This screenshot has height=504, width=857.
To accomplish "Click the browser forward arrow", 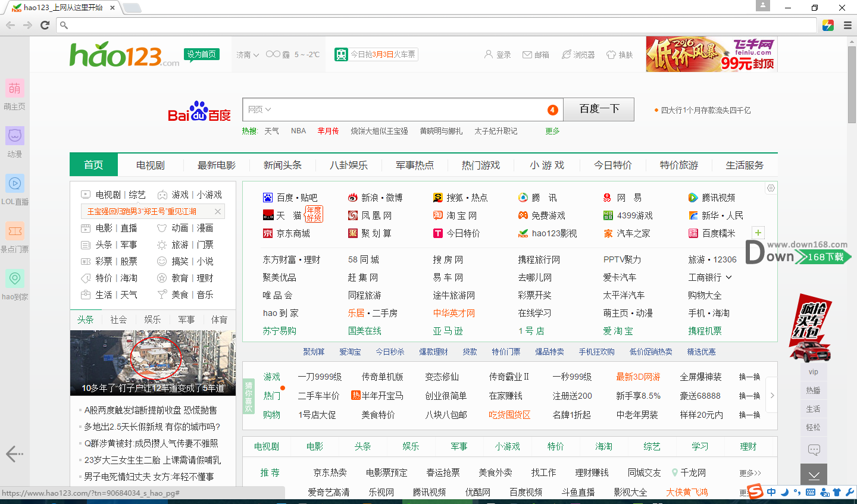I will coord(27,25).
